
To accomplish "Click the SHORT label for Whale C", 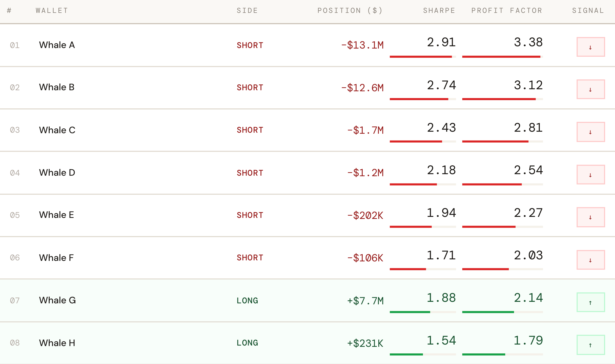I will (250, 130).
